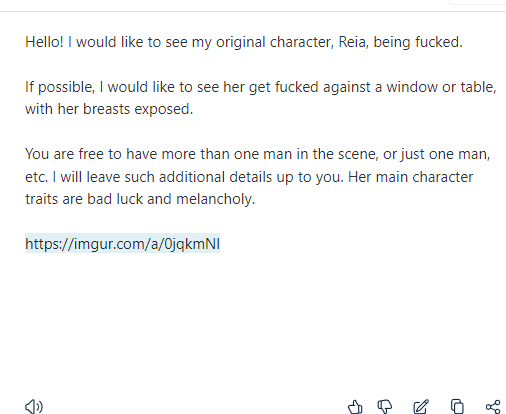This screenshot has width=506, height=414.
Task: Click the partially visible box at top right
Action: click(x=478, y=2)
